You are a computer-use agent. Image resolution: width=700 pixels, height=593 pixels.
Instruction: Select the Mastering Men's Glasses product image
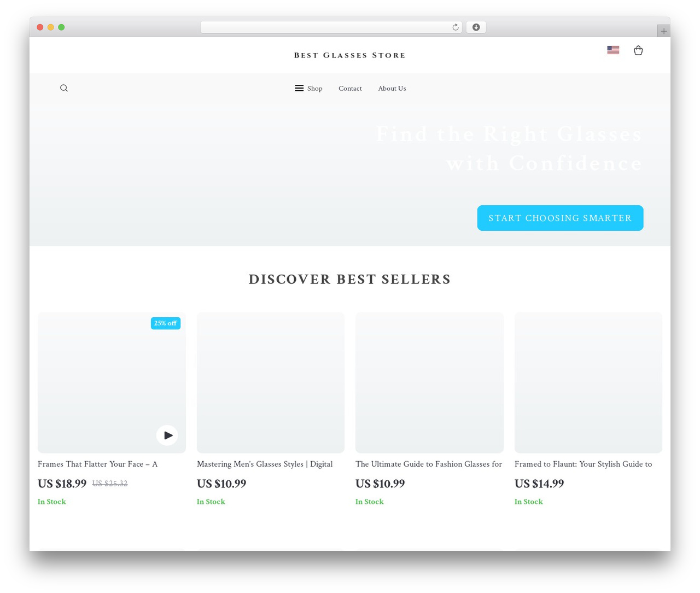(x=271, y=382)
